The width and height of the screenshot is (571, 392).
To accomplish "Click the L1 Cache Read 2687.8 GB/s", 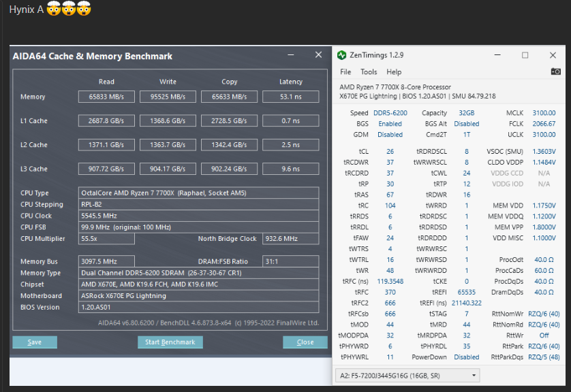I will click(106, 120).
